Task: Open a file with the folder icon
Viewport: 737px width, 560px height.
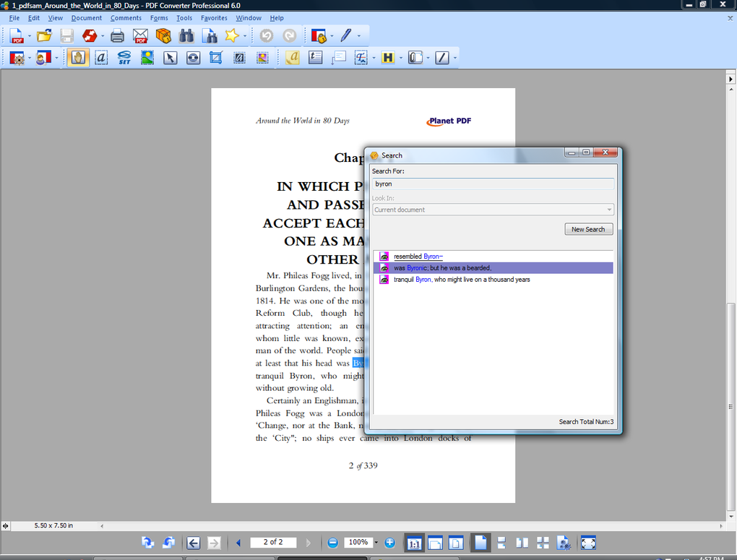Action: click(x=44, y=35)
